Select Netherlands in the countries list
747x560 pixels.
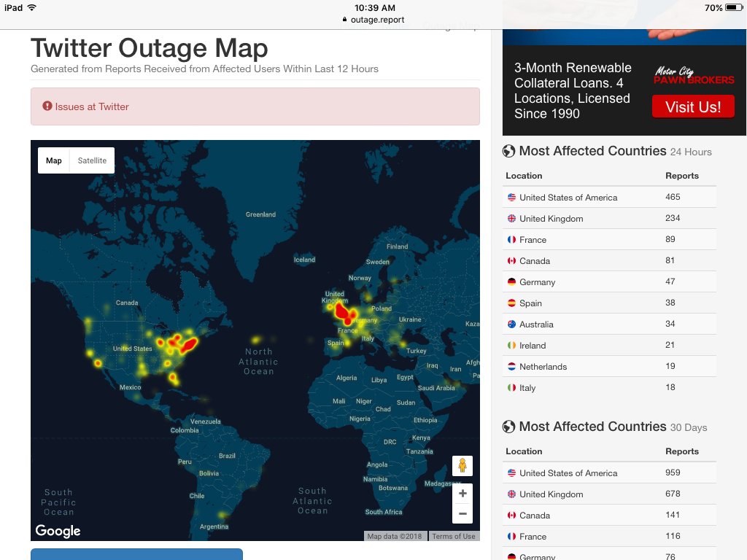point(543,367)
